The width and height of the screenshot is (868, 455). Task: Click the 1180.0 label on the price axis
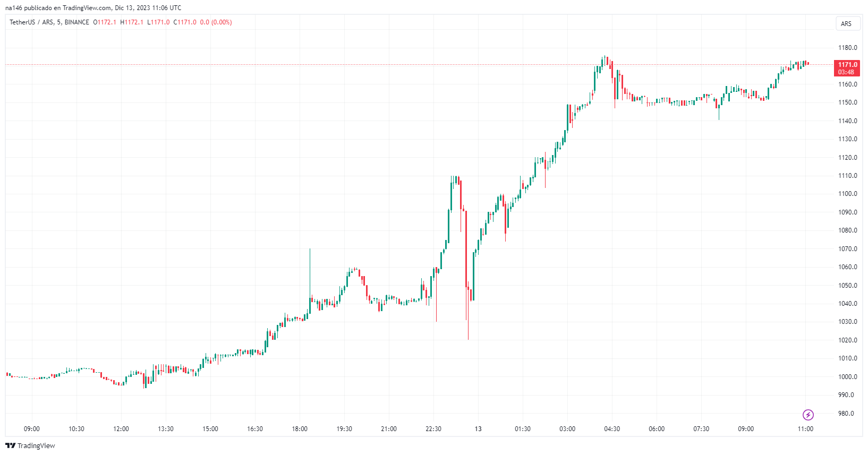point(848,48)
